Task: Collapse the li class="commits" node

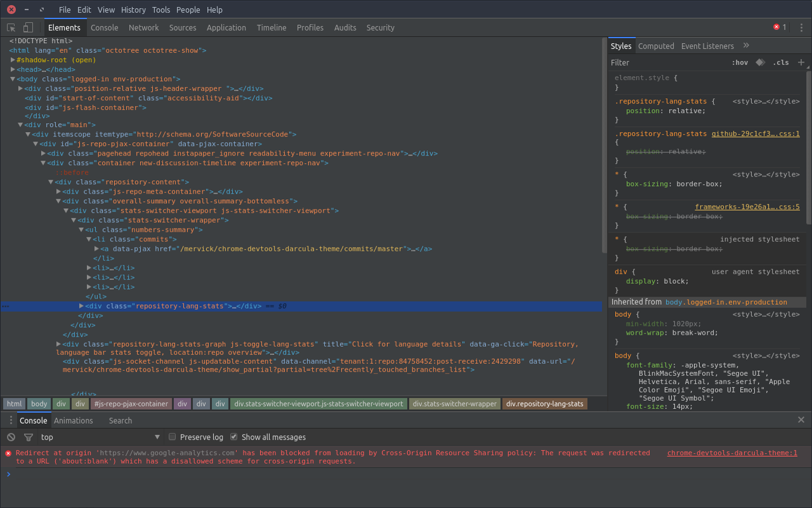Action: (x=89, y=239)
